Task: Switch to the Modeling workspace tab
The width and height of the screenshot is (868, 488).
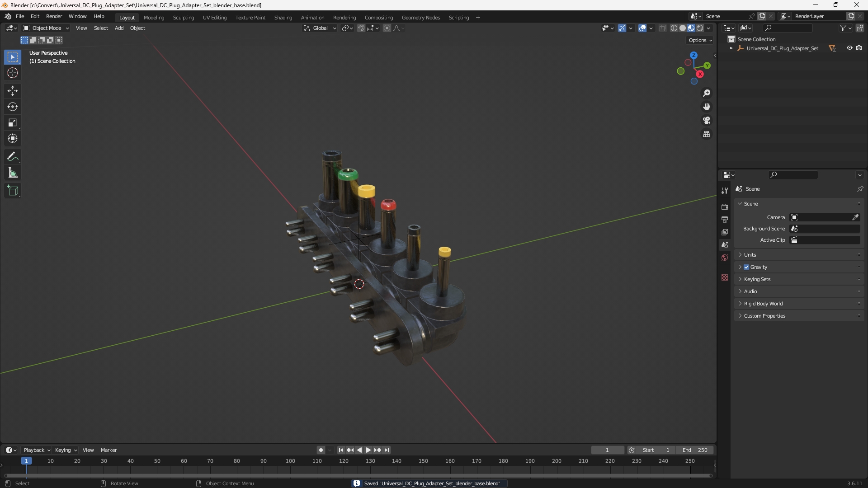Action: pyautogui.click(x=154, y=18)
